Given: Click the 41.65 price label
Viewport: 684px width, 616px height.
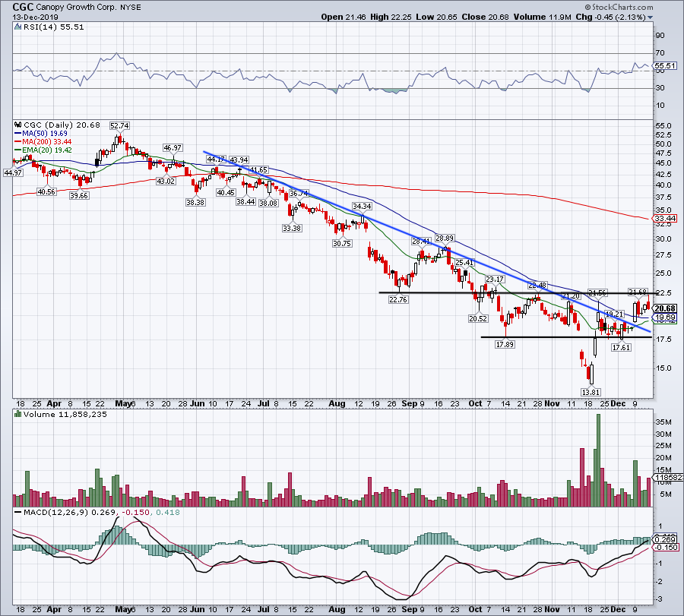Looking at the screenshot, I should 258,170.
